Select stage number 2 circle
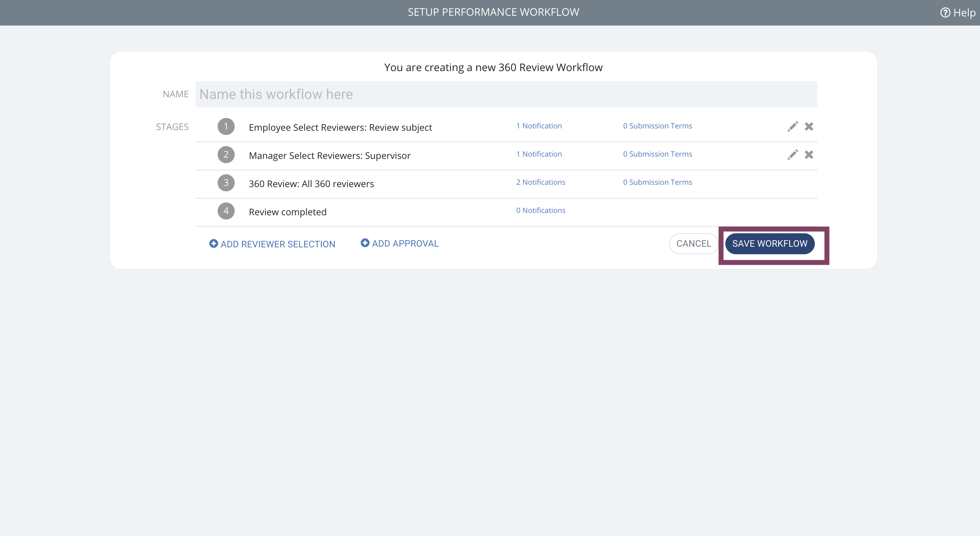This screenshot has width=980, height=536. point(226,154)
